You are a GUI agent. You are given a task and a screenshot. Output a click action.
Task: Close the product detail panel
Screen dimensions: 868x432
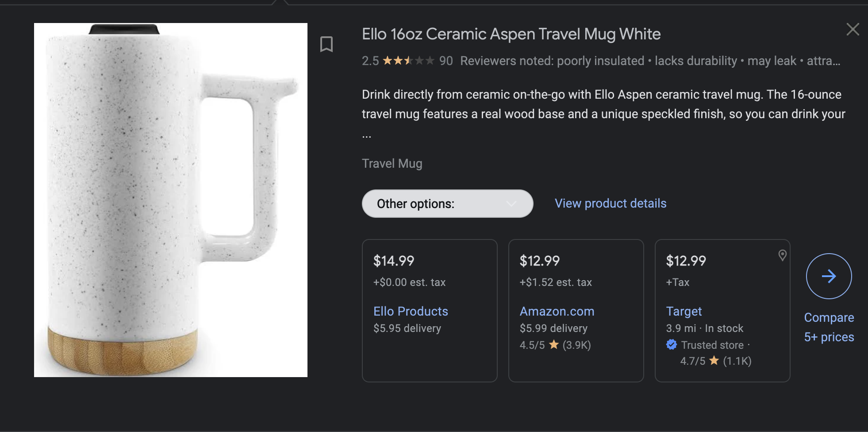853,30
